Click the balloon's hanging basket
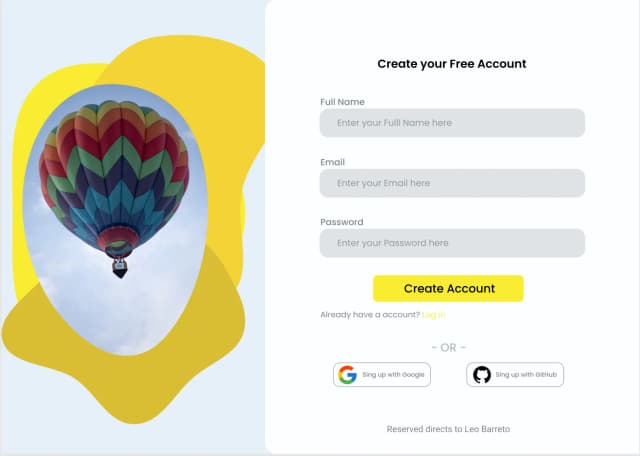Viewport: 640px width, 456px height. pyautogui.click(x=120, y=268)
